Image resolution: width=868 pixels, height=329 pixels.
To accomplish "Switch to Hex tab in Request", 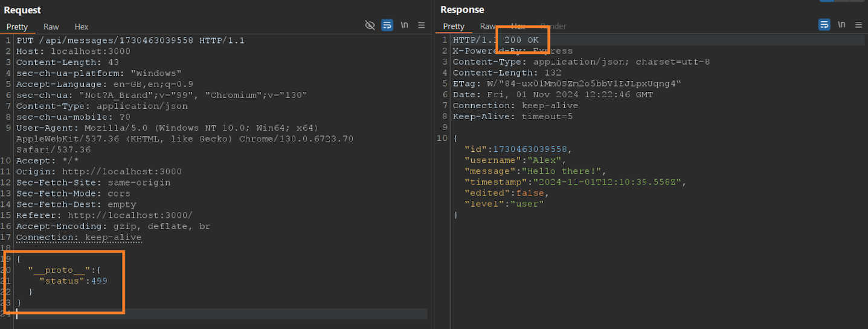I will [x=82, y=27].
